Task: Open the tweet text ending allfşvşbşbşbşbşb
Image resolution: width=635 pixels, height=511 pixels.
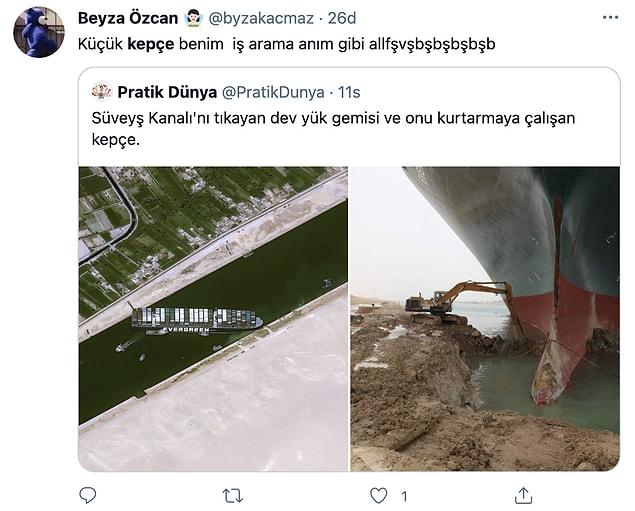Action: tap(287, 44)
